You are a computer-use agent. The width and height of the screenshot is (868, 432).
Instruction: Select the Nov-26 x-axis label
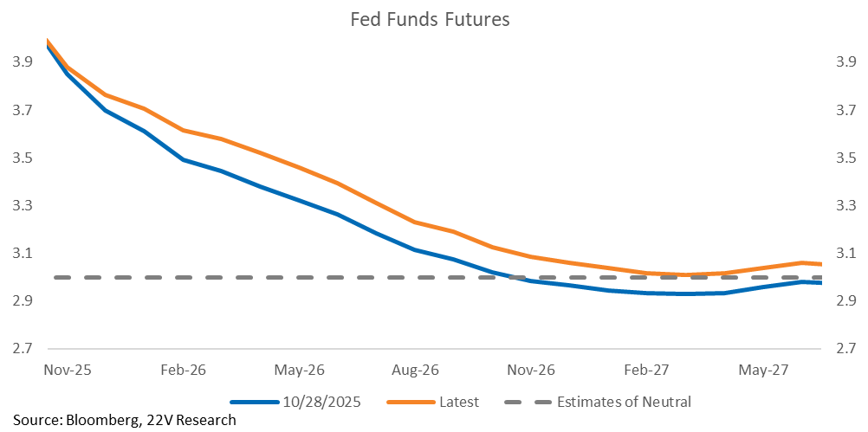tap(532, 370)
